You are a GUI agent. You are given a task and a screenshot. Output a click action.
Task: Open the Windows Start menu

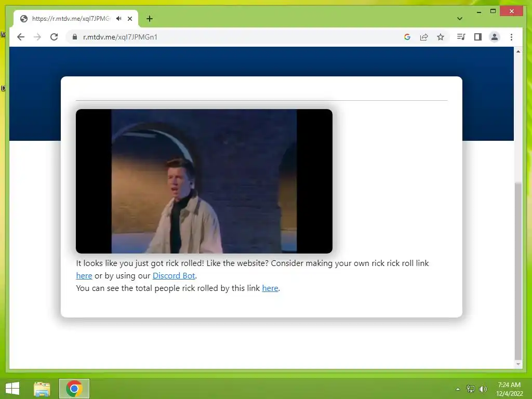pyautogui.click(x=12, y=389)
